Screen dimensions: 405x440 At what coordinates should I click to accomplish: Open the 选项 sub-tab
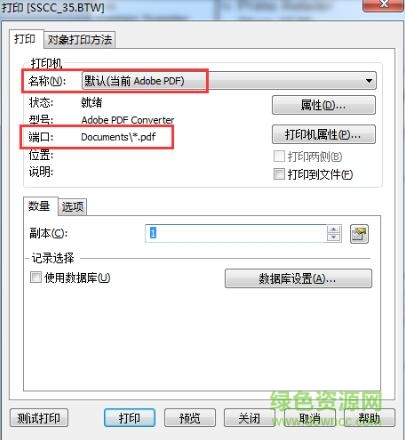72,207
